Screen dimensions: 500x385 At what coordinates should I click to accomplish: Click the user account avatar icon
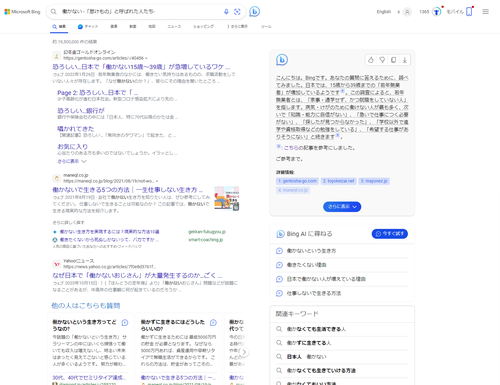[407, 12]
